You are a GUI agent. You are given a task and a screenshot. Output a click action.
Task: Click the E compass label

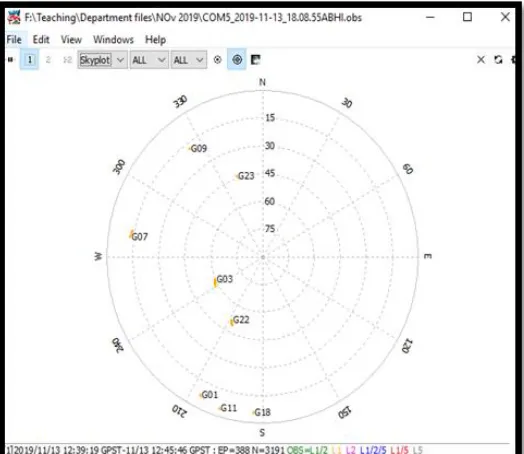pyautogui.click(x=428, y=256)
